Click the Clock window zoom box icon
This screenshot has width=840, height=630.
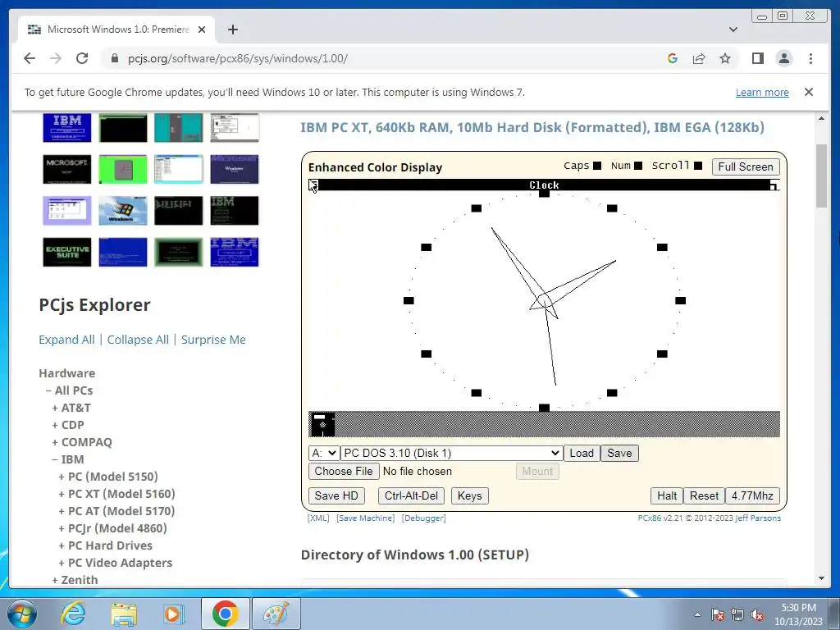coord(774,185)
